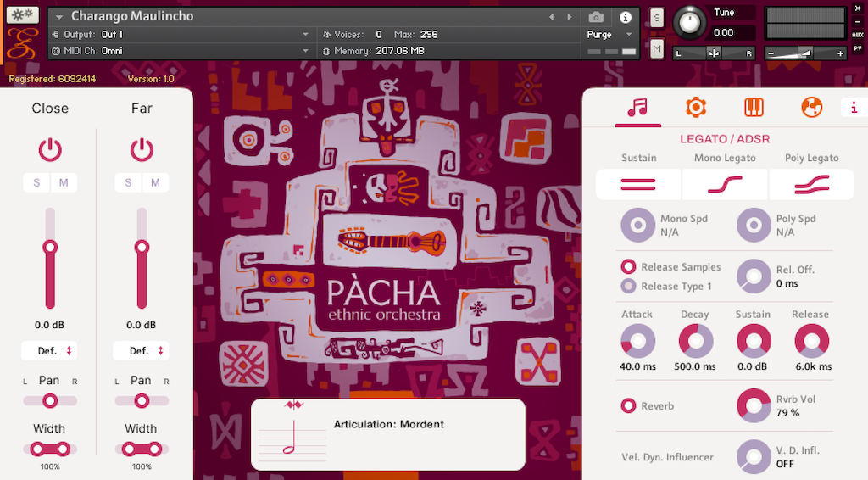868x480 pixels.
Task: Open the Purge dropdown menu
Action: click(609, 34)
